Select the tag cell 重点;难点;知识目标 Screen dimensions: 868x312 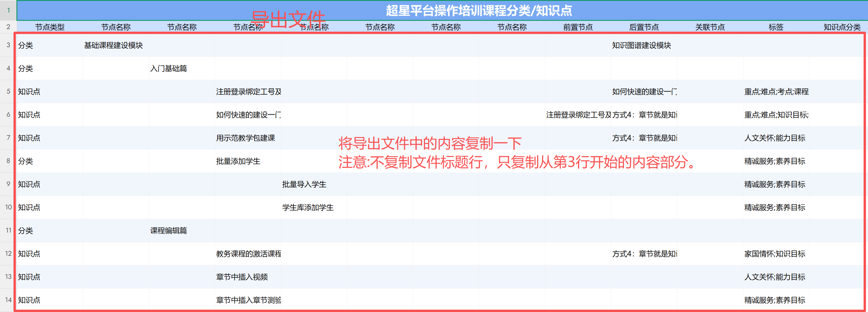coord(776,115)
